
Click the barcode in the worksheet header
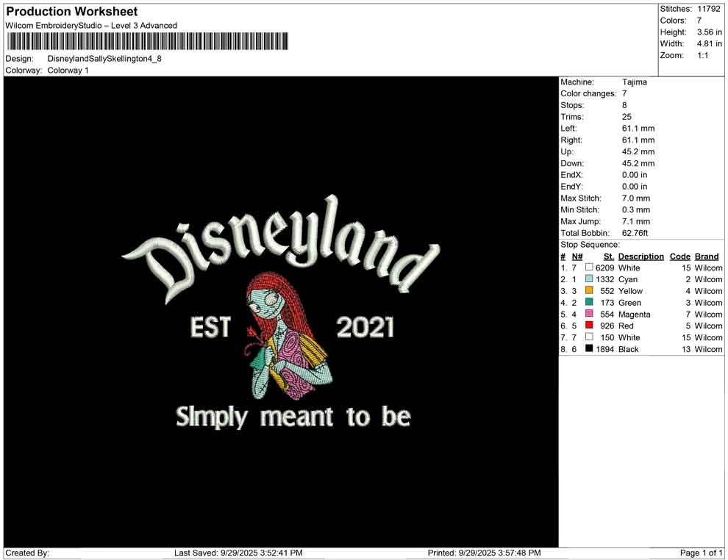(x=147, y=41)
